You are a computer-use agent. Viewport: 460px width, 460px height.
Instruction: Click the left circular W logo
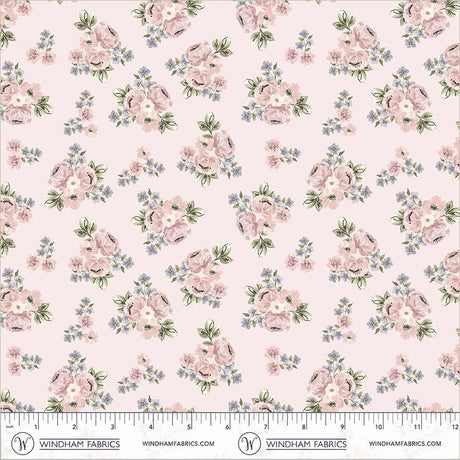click(23, 444)
